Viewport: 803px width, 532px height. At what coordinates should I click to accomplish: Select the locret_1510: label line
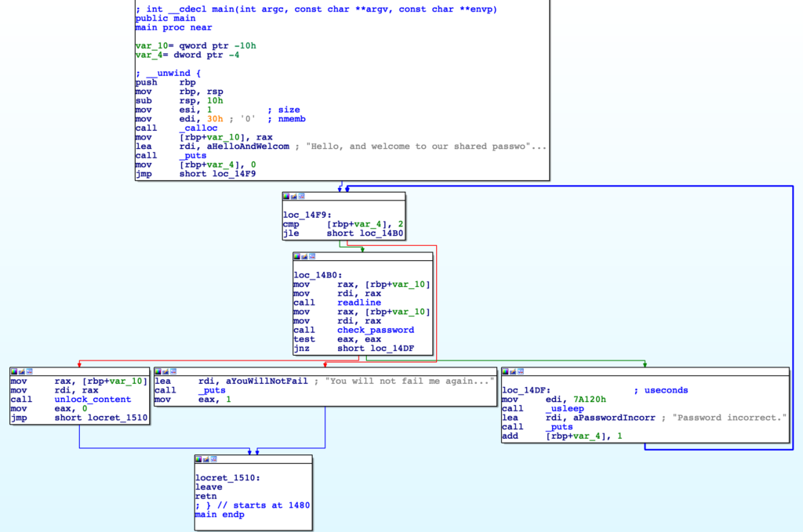(x=228, y=478)
